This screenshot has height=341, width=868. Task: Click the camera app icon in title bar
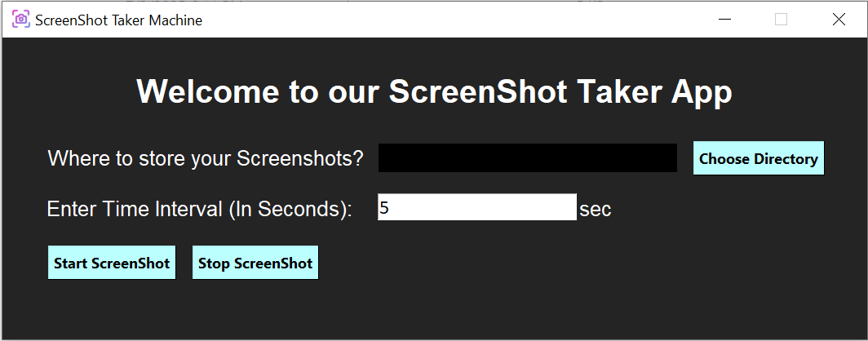tap(20, 20)
